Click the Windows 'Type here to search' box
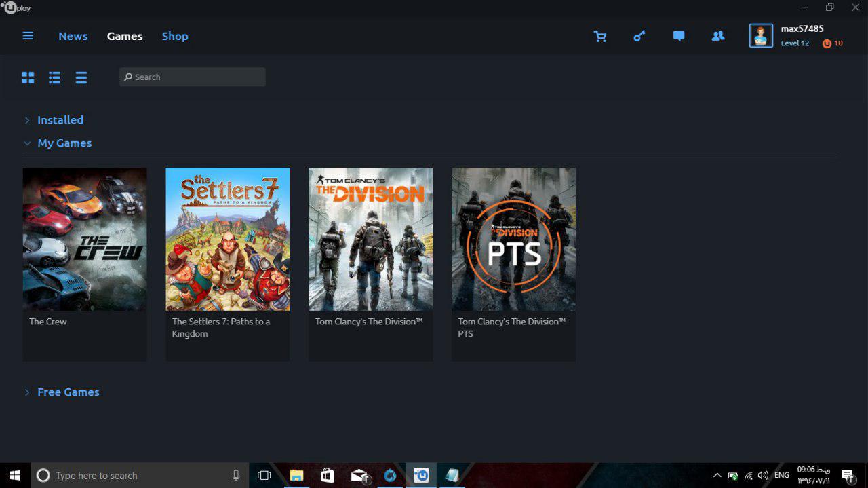The image size is (868, 488). click(139, 475)
